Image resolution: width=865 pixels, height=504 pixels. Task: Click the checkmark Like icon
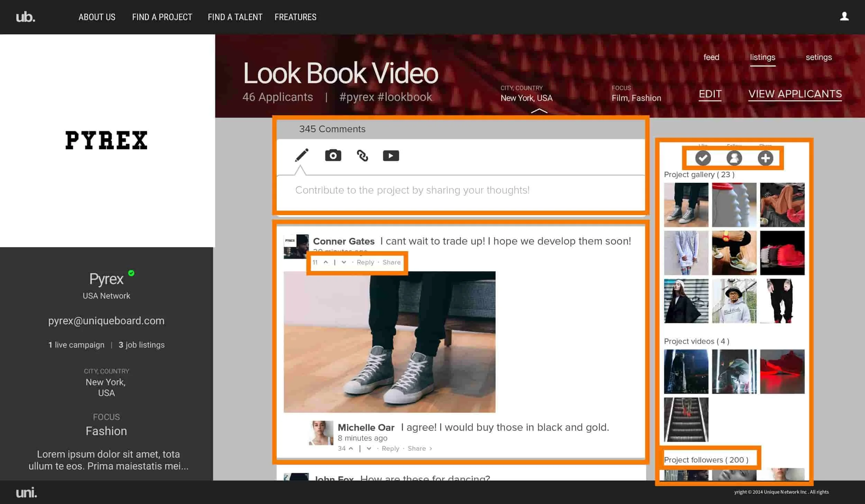point(703,158)
